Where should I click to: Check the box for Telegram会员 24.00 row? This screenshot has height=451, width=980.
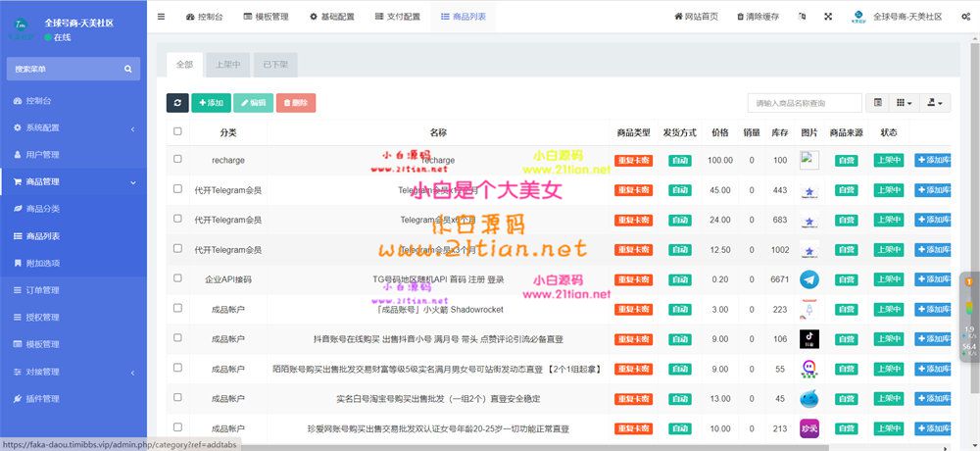click(x=177, y=219)
